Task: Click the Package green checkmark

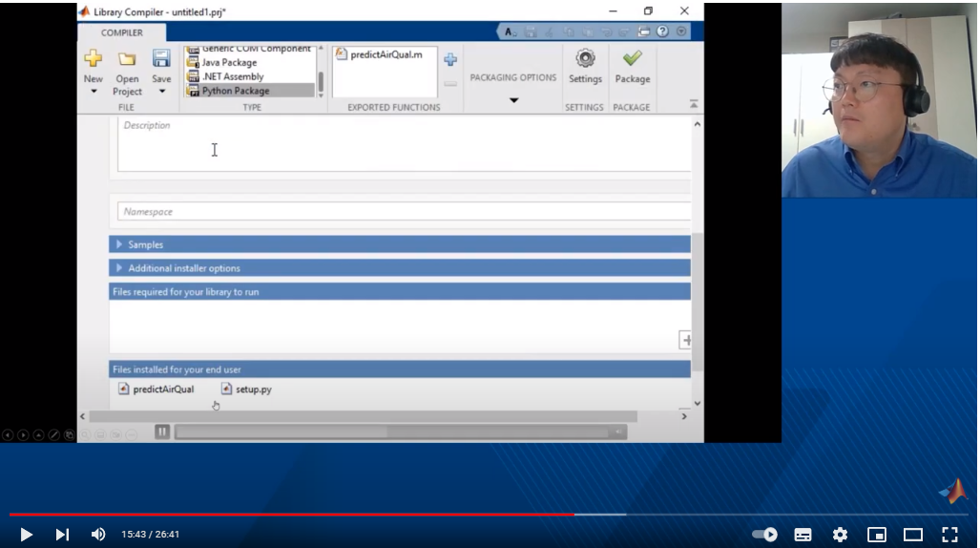Action: click(633, 58)
